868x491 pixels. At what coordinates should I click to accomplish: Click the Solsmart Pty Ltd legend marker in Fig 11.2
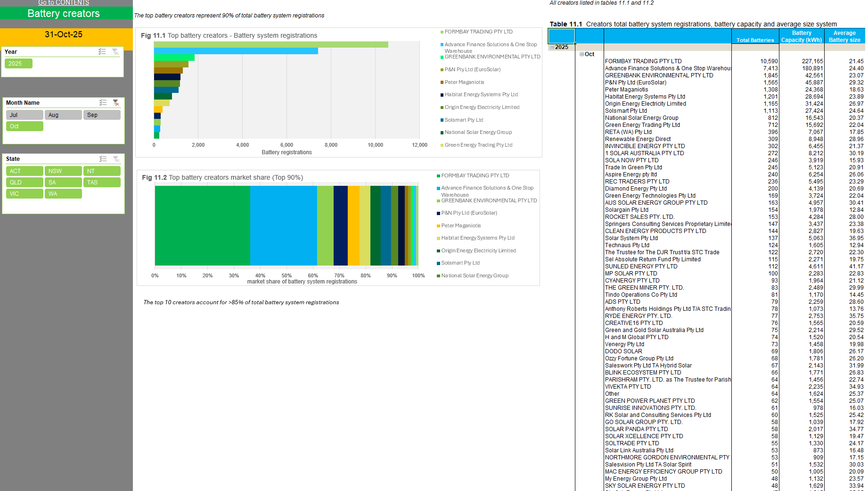(438, 263)
